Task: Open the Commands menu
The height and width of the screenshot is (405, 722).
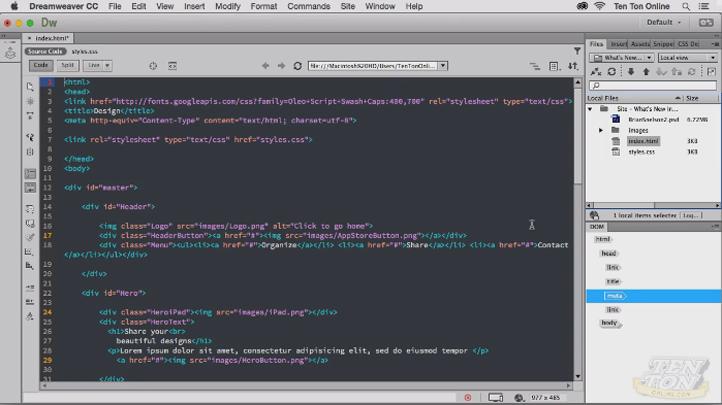Action: (308, 6)
